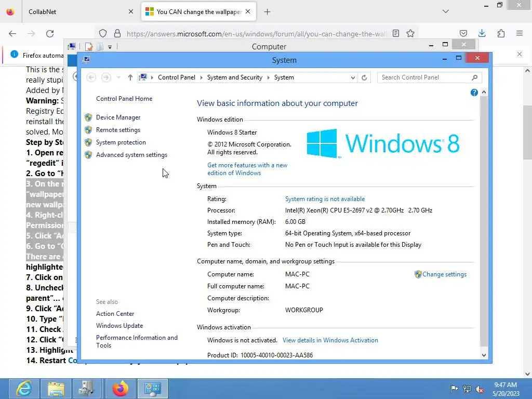Open the Firefox list all tabs dropdown
This screenshot has height=399, width=532.
[446, 11]
